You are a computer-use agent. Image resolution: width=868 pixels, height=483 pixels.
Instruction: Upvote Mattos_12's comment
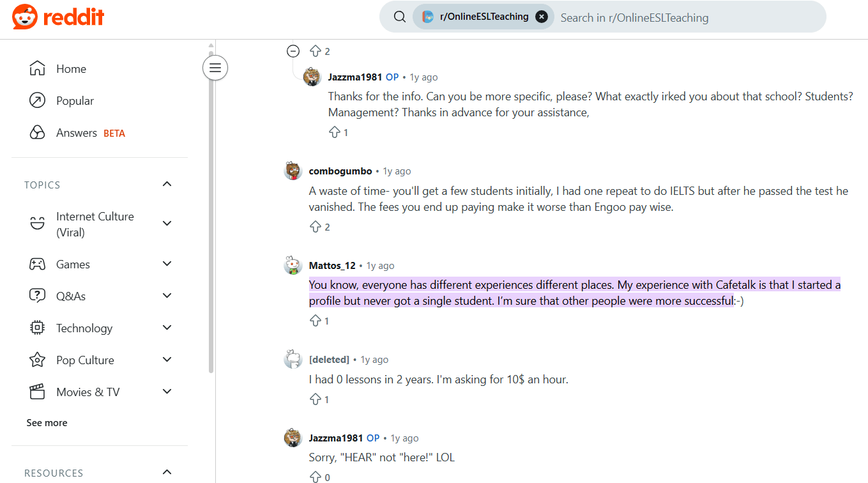pos(316,321)
